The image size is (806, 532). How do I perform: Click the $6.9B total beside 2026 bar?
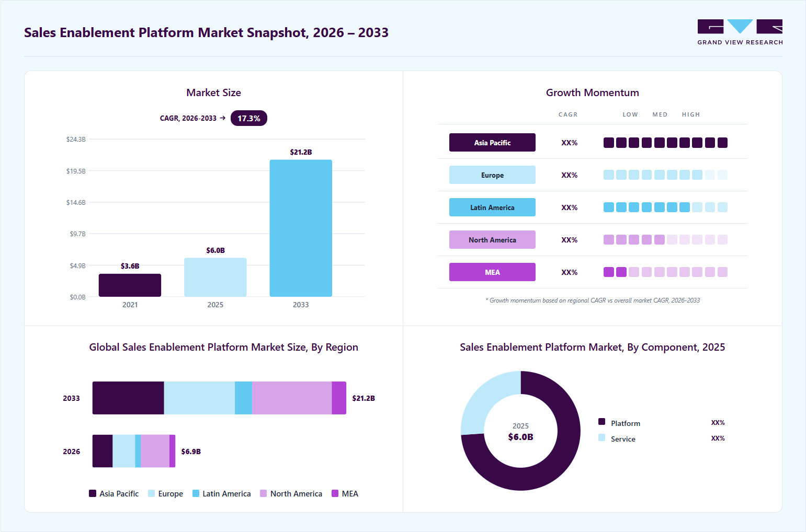[x=191, y=452]
